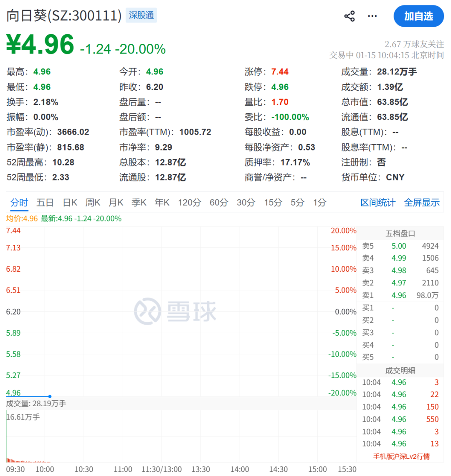Open the more options ellipsis icon
This screenshot has height=476, width=451.
coord(372,15)
